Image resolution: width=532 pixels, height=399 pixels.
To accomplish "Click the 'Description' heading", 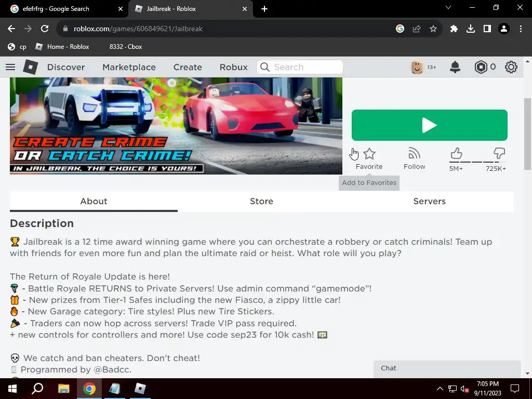I will click(42, 223).
